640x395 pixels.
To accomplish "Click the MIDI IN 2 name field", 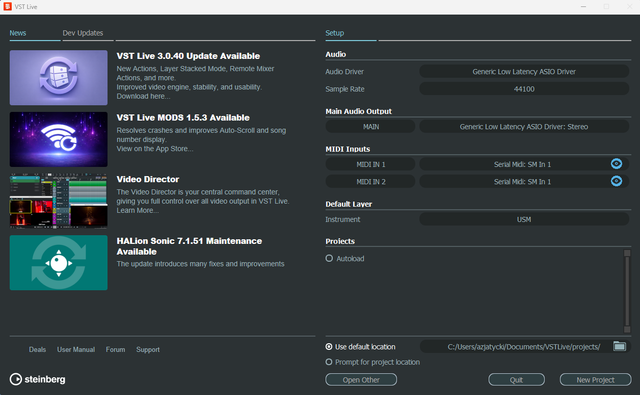I will click(371, 182).
